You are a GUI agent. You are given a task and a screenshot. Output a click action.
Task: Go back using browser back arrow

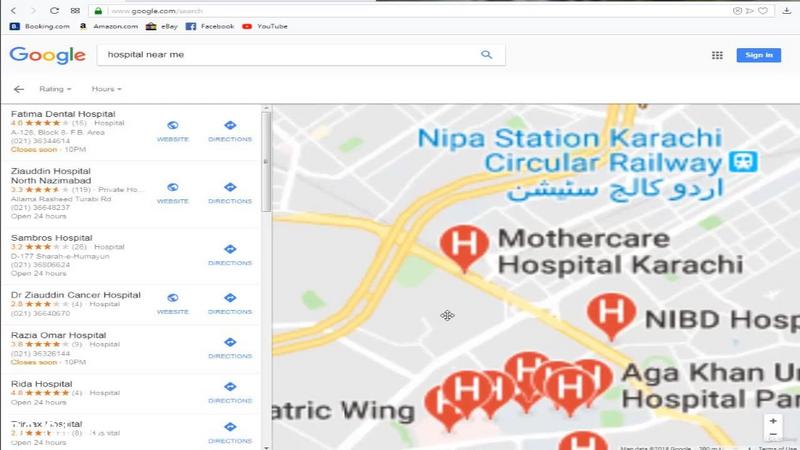click(x=13, y=11)
